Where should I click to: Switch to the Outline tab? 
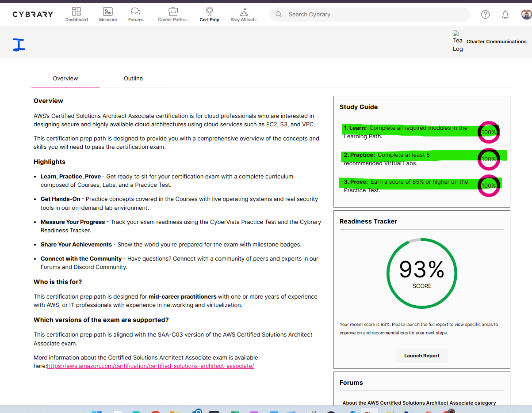133,79
